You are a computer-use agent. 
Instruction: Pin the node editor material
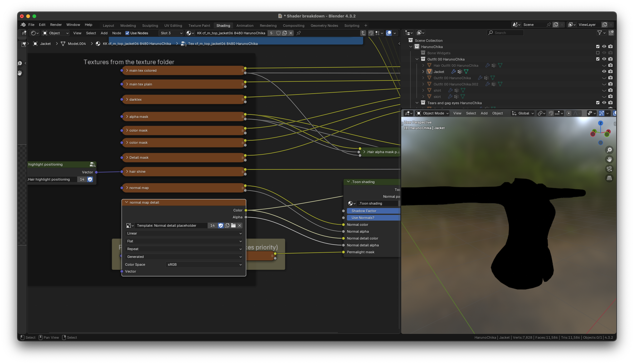point(299,33)
